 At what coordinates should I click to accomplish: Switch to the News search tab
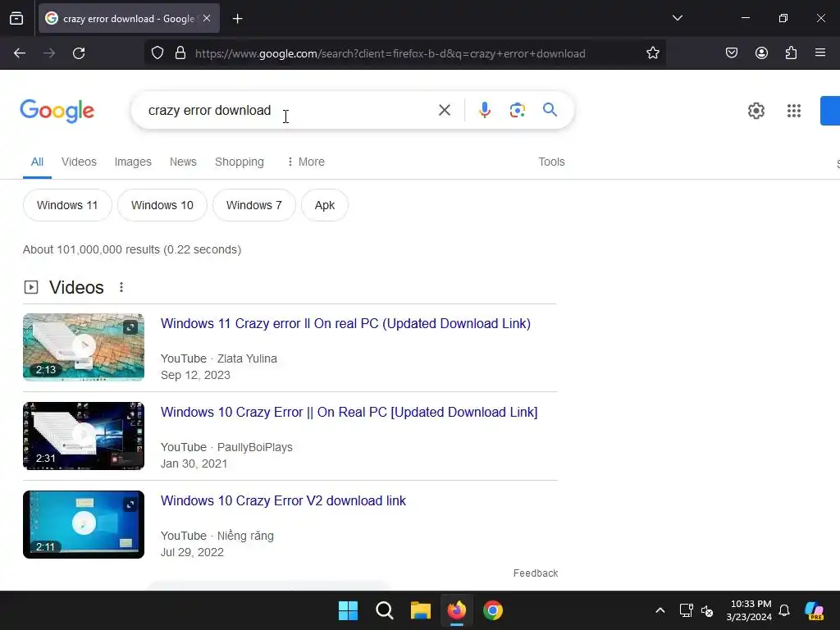click(183, 162)
